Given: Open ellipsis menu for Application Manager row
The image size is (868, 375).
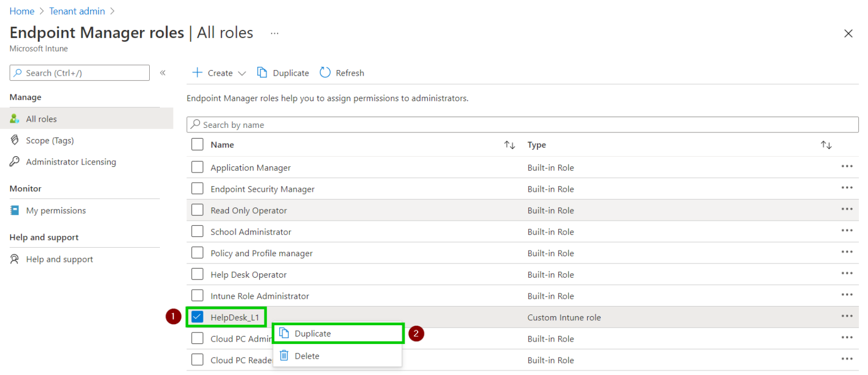Looking at the screenshot, I should pos(847,166).
